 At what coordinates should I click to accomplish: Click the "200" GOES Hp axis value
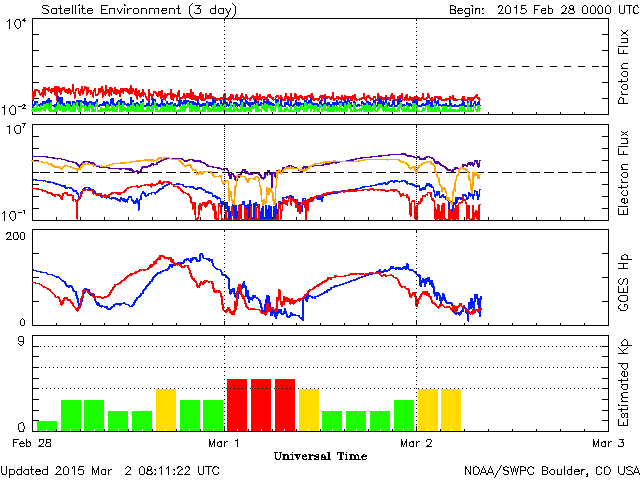tap(15, 236)
